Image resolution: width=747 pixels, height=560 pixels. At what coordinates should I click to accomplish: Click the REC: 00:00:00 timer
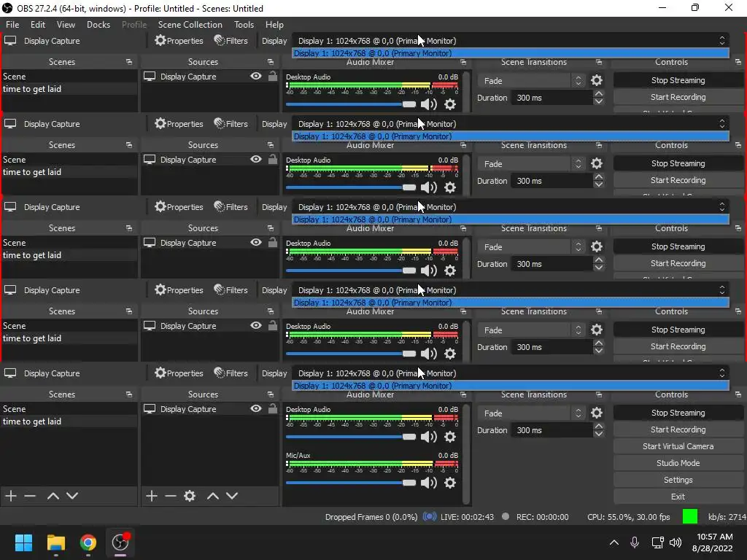(x=542, y=517)
